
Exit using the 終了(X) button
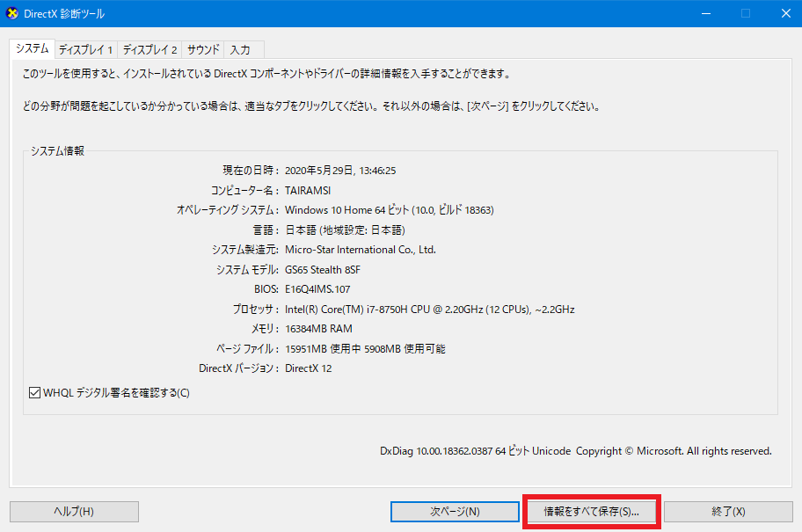coord(728,512)
